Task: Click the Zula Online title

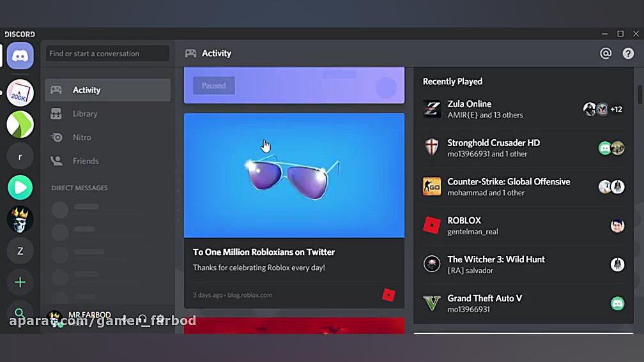Action: pos(469,104)
